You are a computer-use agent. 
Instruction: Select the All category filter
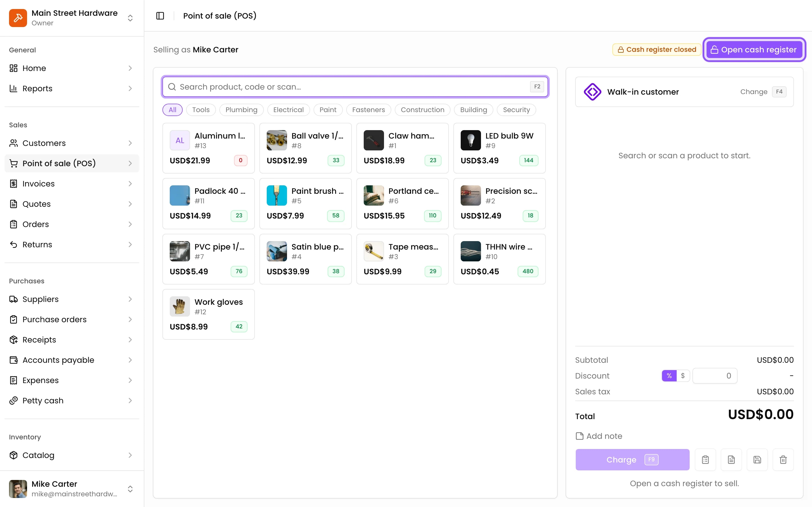[x=173, y=110]
